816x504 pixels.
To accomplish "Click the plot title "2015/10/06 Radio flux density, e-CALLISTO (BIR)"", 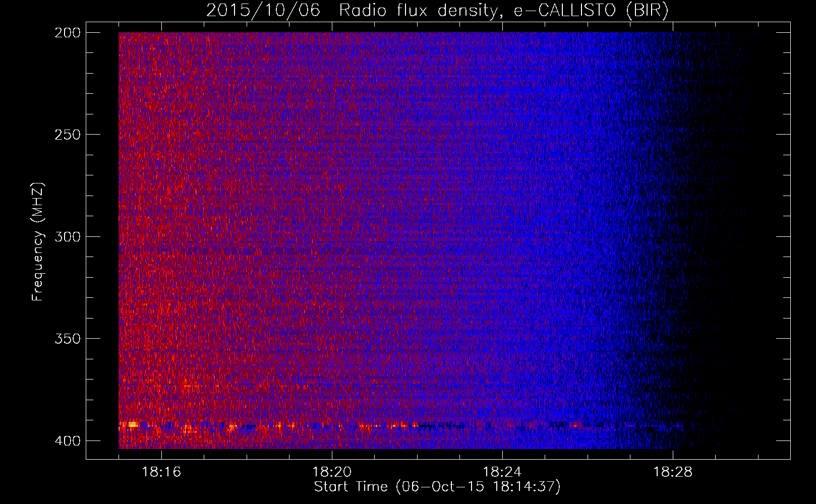I will click(x=437, y=11).
